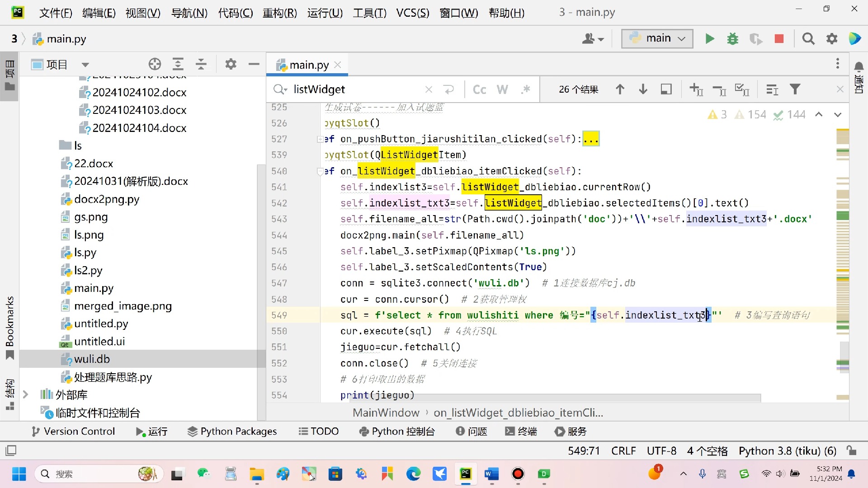The height and width of the screenshot is (488, 868).
Task: Click the Settings gear icon in toolbar
Action: 832,38
